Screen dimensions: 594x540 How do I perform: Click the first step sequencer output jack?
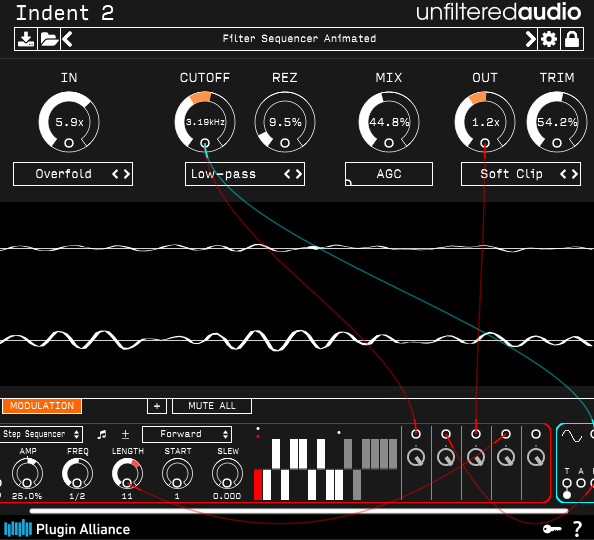tap(416, 434)
